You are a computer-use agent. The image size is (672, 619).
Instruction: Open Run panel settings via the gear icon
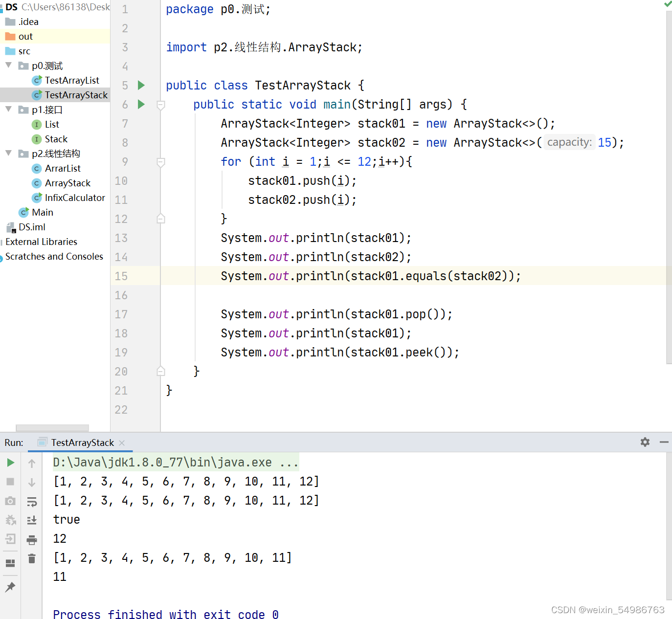(x=645, y=442)
